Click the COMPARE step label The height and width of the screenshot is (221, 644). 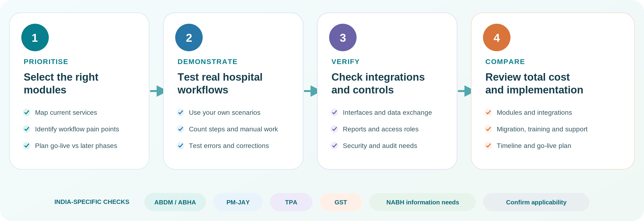point(505,62)
